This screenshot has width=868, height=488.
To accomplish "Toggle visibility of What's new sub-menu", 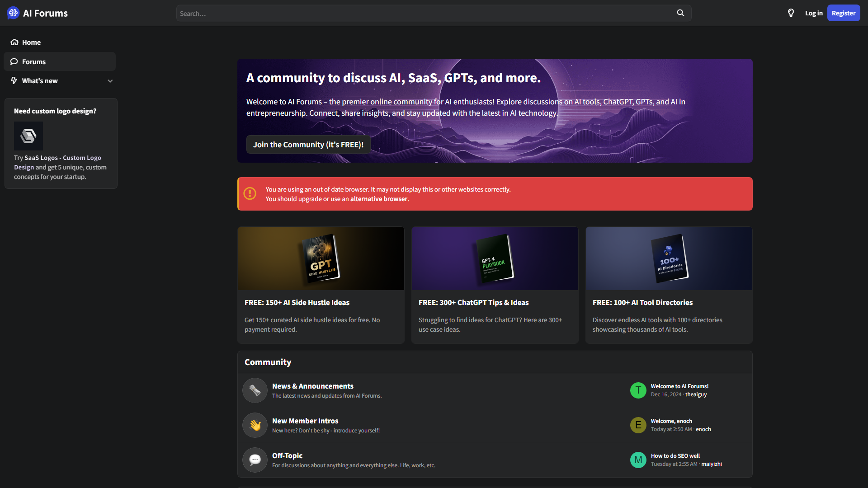I will click(110, 80).
